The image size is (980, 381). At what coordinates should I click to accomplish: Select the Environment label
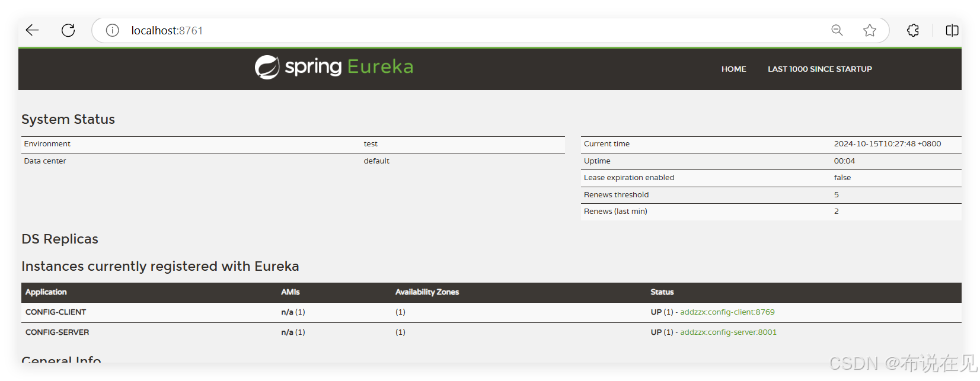click(x=47, y=144)
